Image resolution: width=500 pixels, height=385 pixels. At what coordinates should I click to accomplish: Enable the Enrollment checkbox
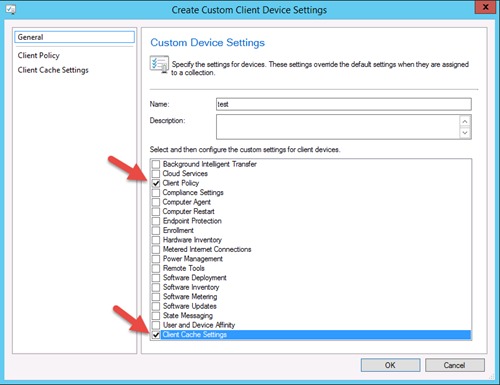click(156, 230)
